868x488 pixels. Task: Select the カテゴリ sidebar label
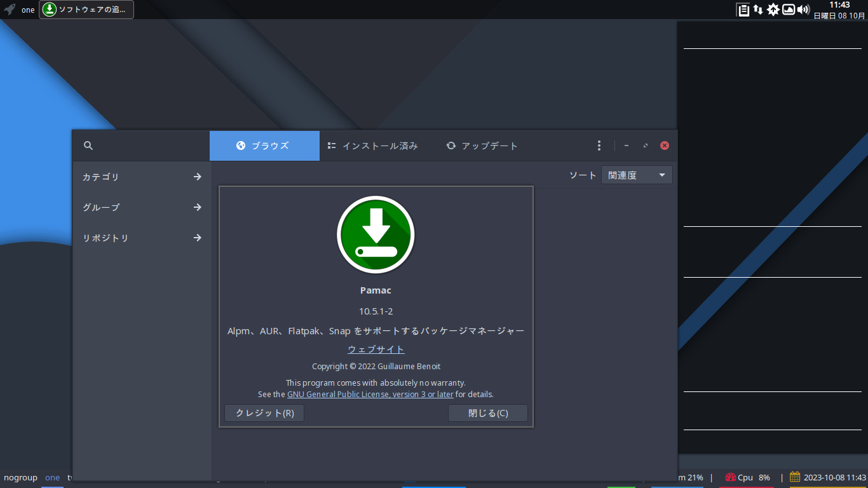101,177
